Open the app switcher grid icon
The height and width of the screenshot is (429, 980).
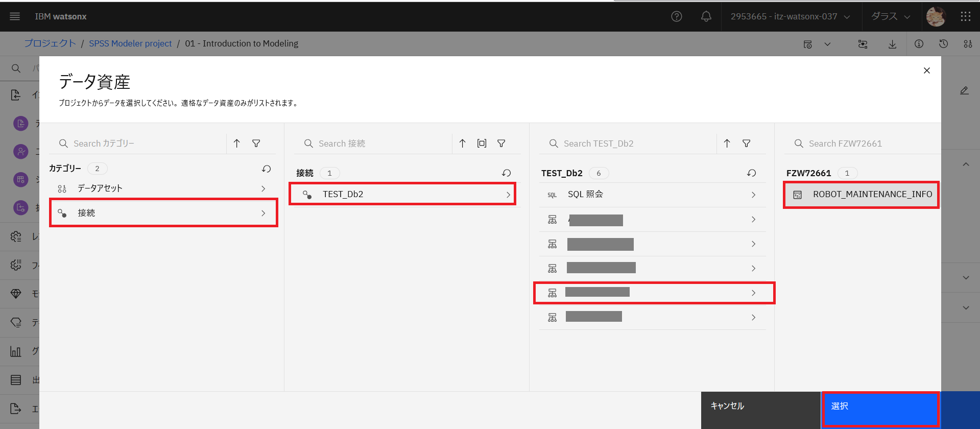click(x=965, y=16)
